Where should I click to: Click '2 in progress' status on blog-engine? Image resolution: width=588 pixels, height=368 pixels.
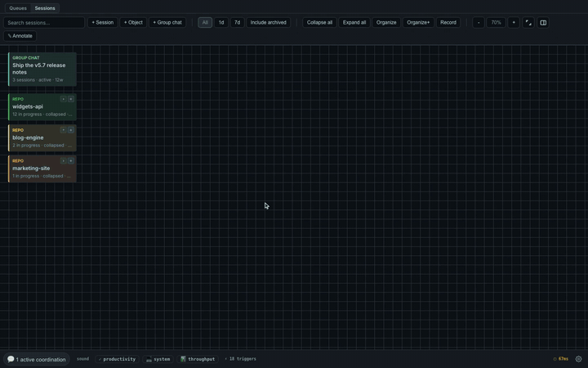coord(26,146)
